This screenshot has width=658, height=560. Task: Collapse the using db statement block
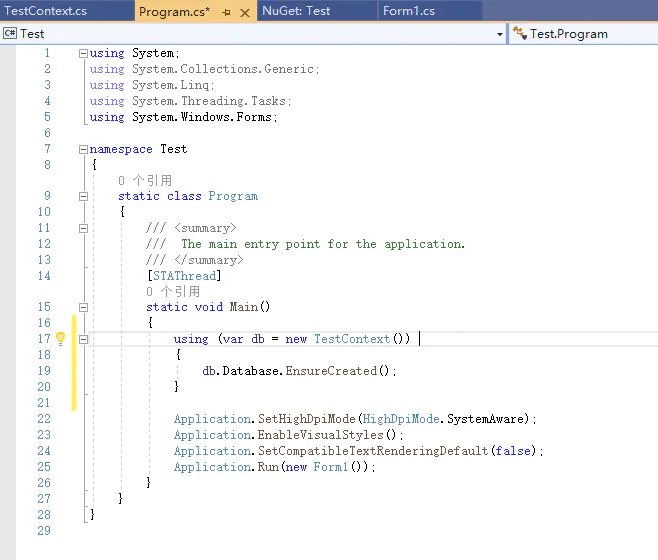tap(83, 339)
